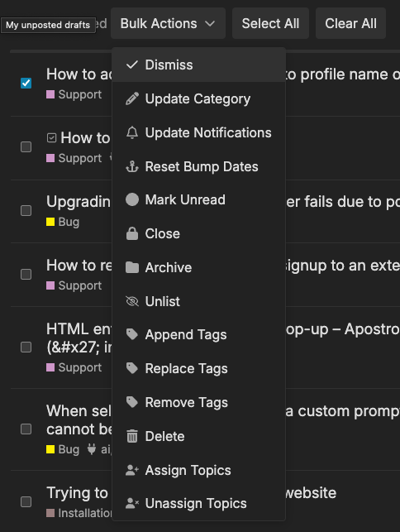
Task: Open the first topic 'How to ac' title
Action: tap(79, 74)
